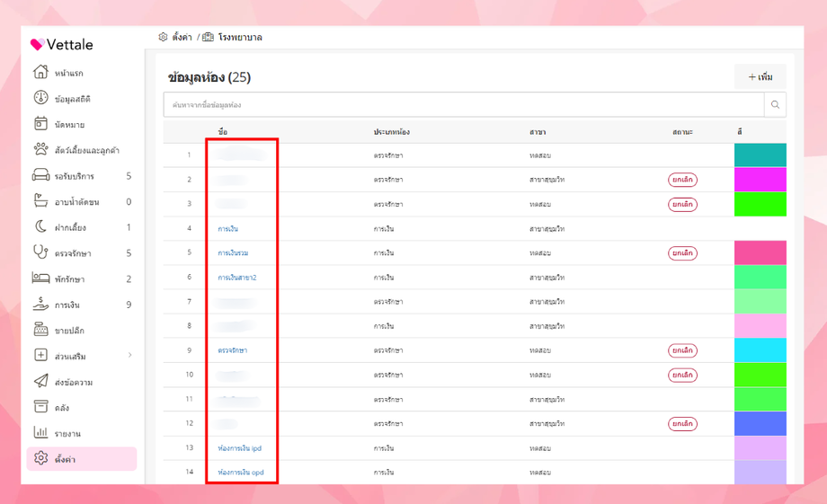Screen dimensions: 827x504
Task: Click the search magnifier icon
Action: 775,104
